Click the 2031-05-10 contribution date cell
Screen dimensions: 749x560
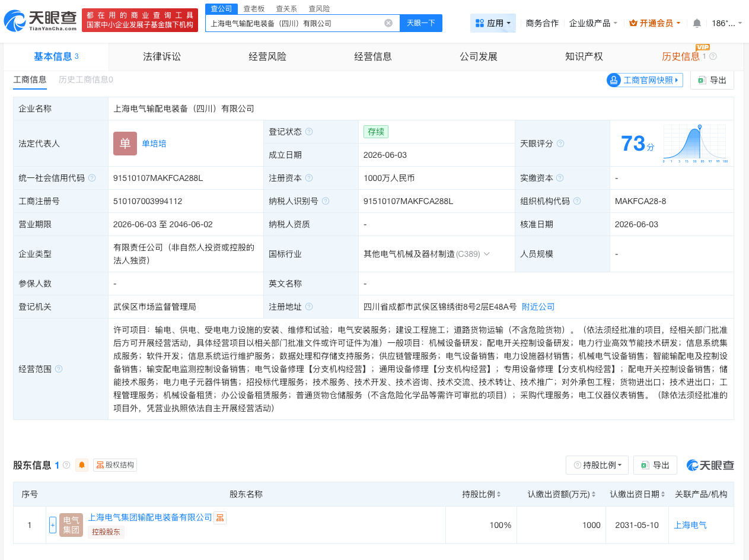pyautogui.click(x=638, y=525)
